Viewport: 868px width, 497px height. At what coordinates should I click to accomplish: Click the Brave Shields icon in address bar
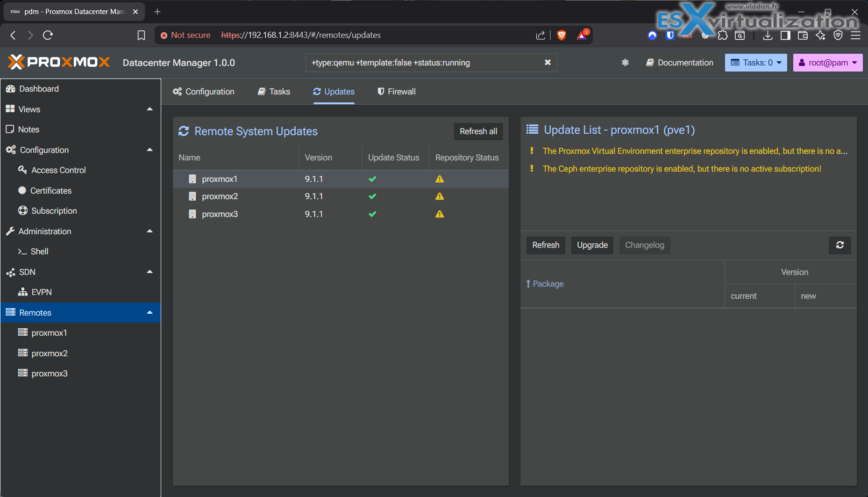(562, 35)
